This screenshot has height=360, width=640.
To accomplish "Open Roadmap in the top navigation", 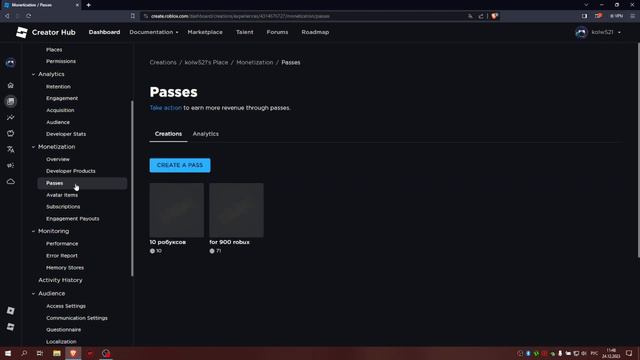I will (315, 32).
